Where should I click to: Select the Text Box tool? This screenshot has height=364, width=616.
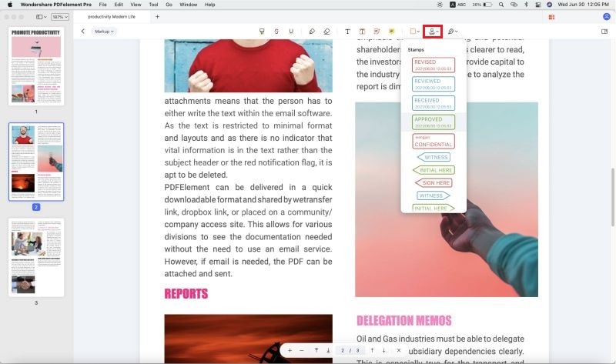pos(362,32)
